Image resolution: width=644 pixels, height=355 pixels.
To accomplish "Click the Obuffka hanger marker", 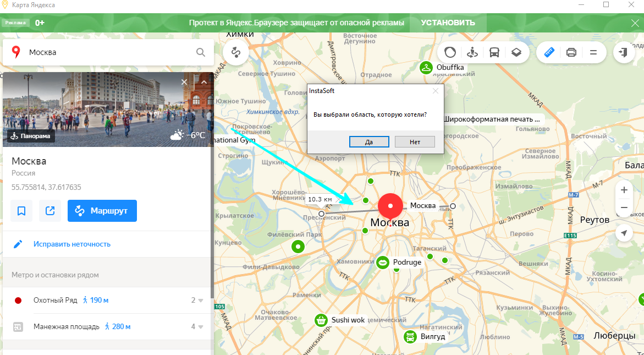I will 426,67.
